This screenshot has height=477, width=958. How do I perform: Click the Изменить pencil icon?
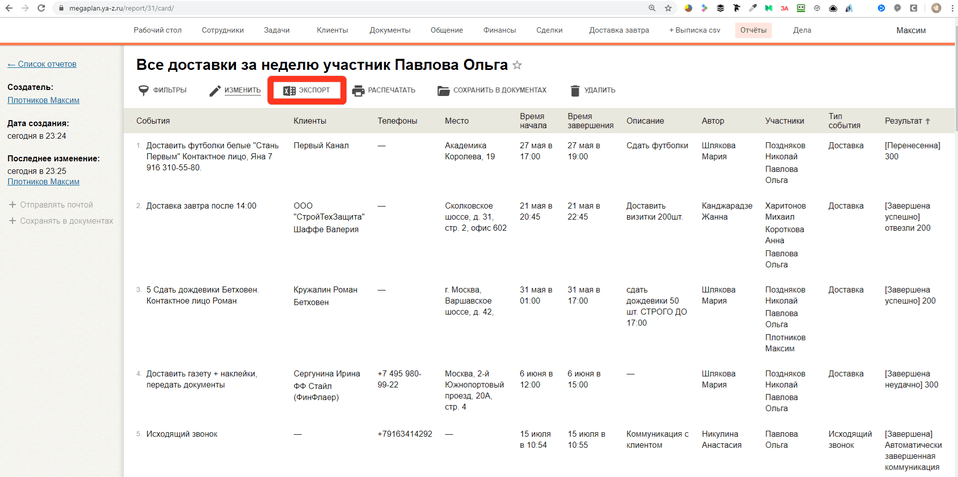pos(215,91)
